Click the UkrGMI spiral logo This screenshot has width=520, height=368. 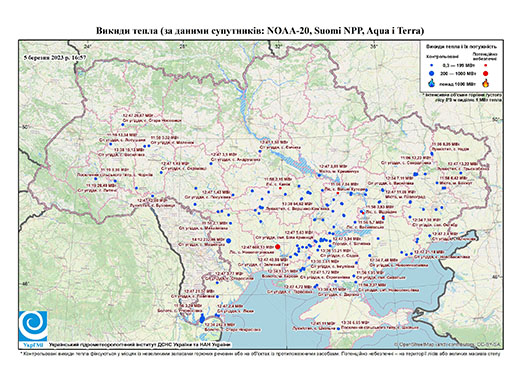click(x=33, y=326)
